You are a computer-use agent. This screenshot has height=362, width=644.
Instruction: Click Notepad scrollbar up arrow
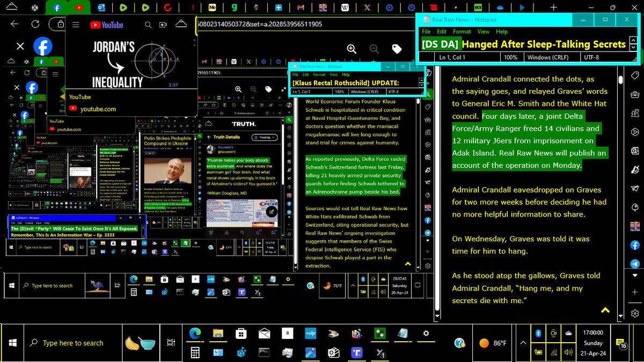(634, 40)
